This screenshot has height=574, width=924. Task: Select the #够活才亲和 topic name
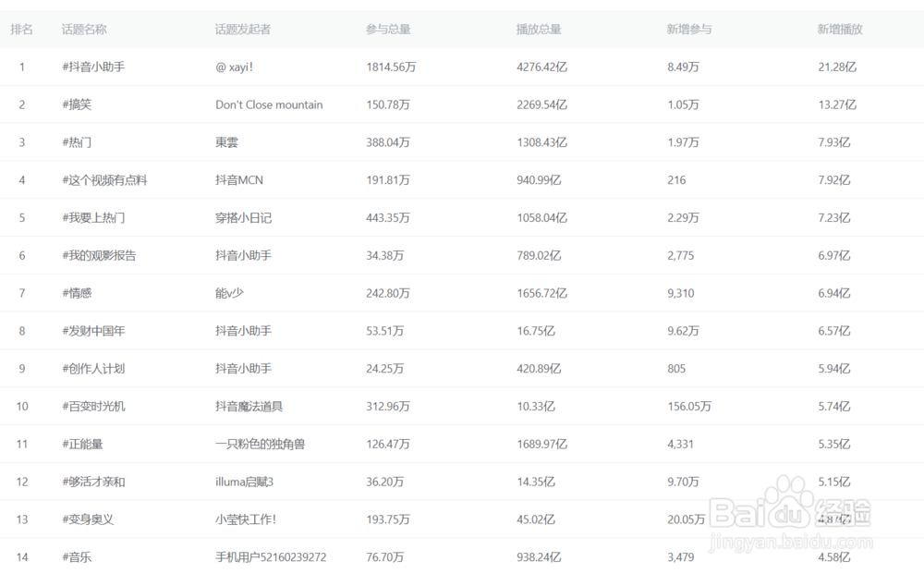pos(93,482)
